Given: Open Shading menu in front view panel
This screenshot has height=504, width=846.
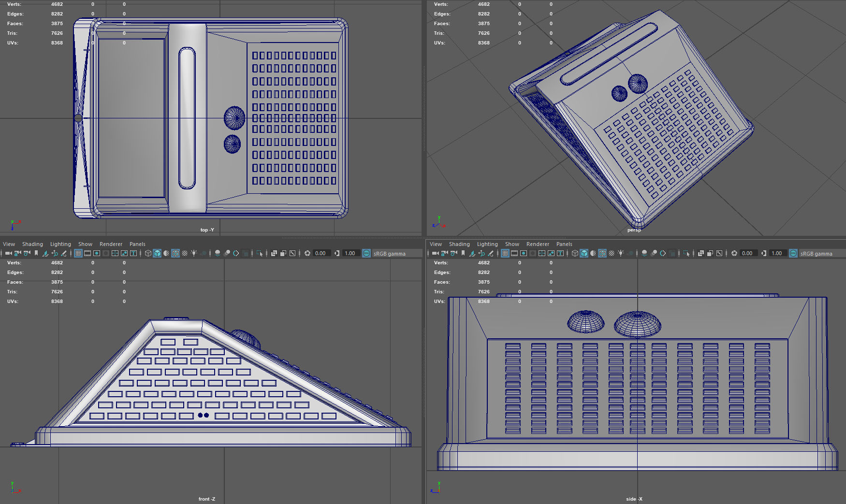Looking at the screenshot, I should (x=32, y=244).
